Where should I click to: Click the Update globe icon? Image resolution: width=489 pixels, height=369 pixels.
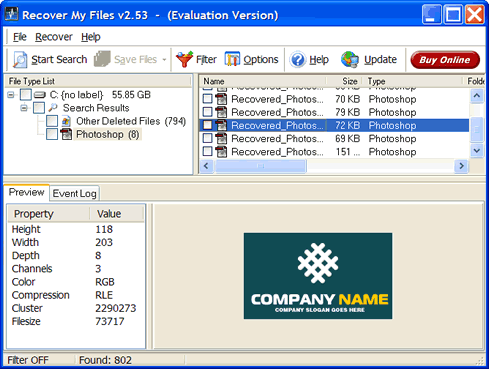tap(350, 60)
